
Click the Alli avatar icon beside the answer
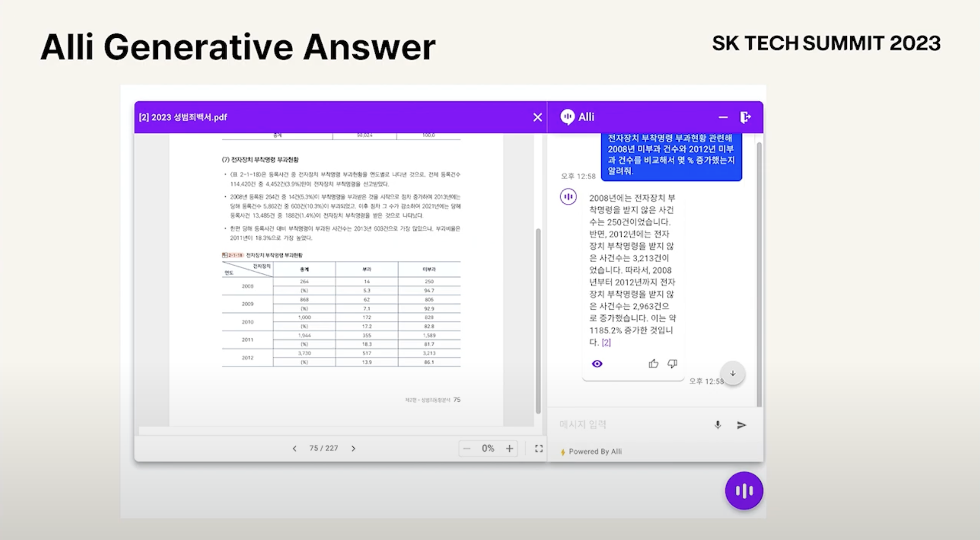(568, 197)
